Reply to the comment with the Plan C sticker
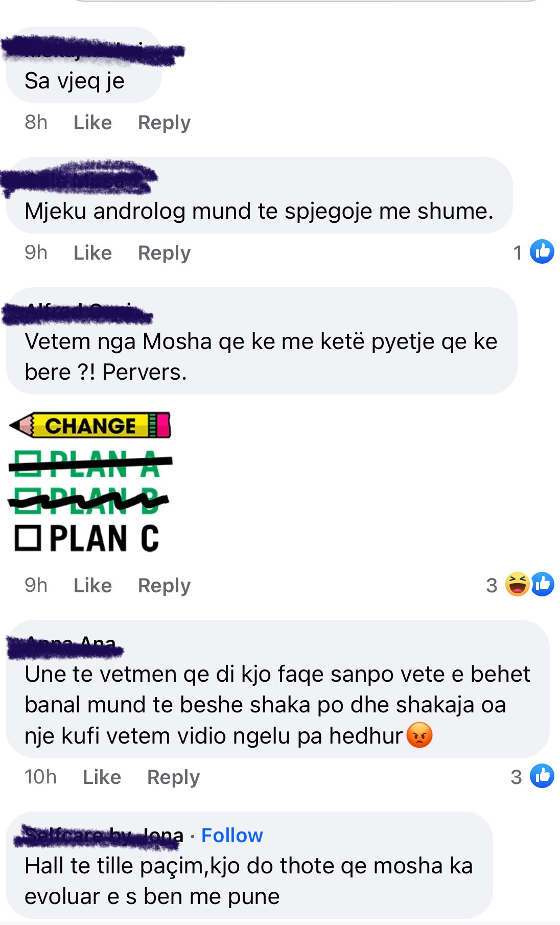This screenshot has width=560, height=925. coord(164,585)
